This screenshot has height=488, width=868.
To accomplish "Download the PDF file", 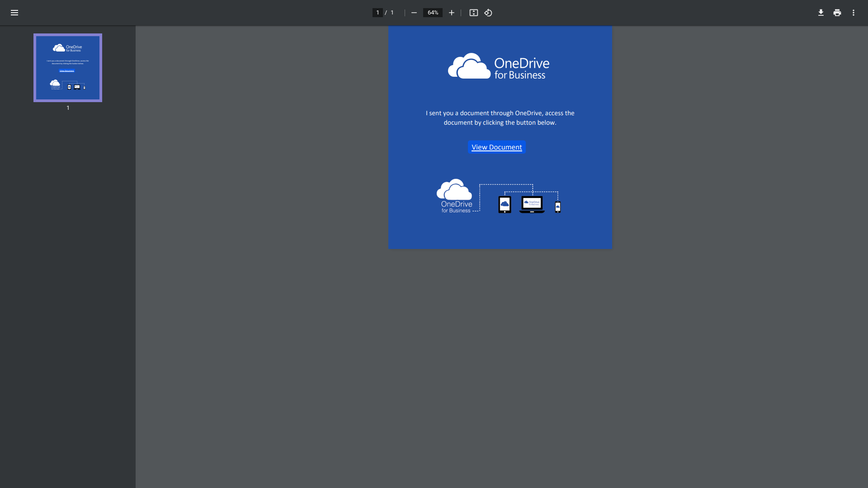I will 821,13.
